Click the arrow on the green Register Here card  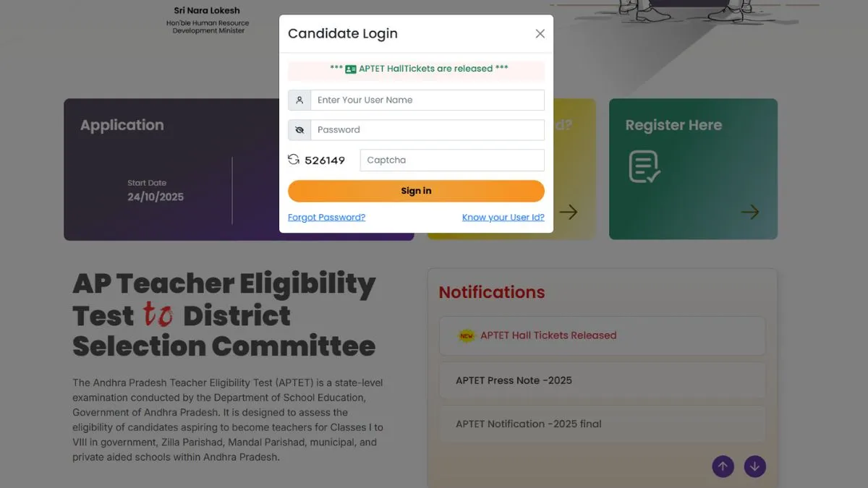pos(750,212)
